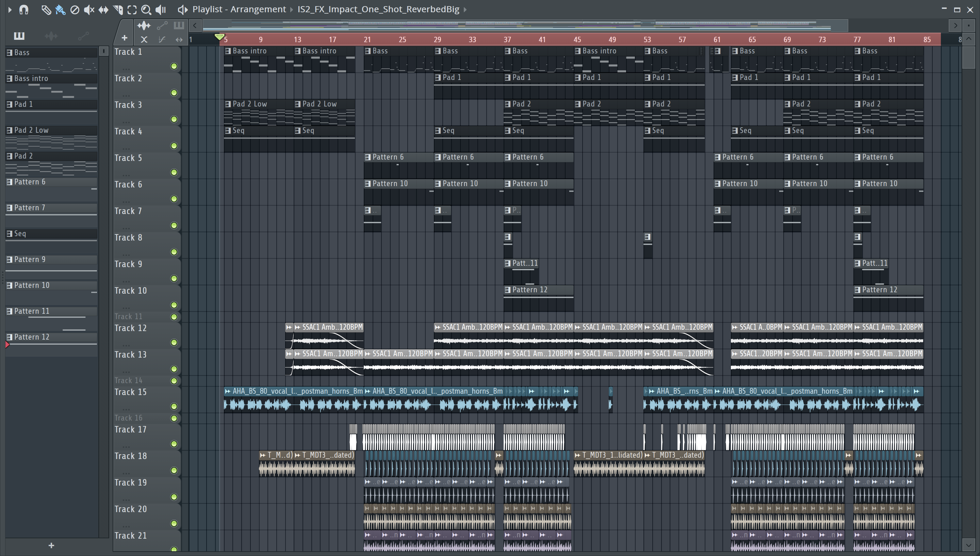
Task: Mute Track 5 using its green LED
Action: [174, 173]
